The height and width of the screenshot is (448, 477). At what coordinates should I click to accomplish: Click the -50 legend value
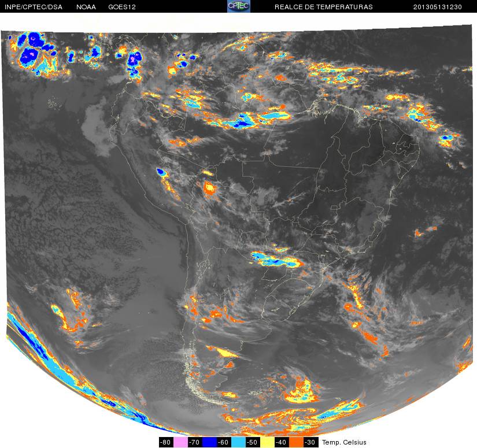click(253, 442)
